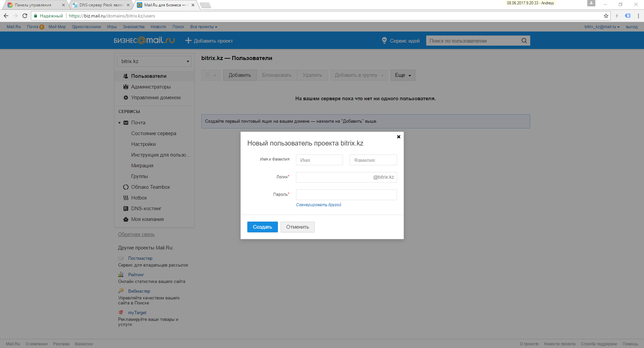Open mail Настройки page
The height and width of the screenshot is (348, 644).
pyautogui.click(x=143, y=144)
